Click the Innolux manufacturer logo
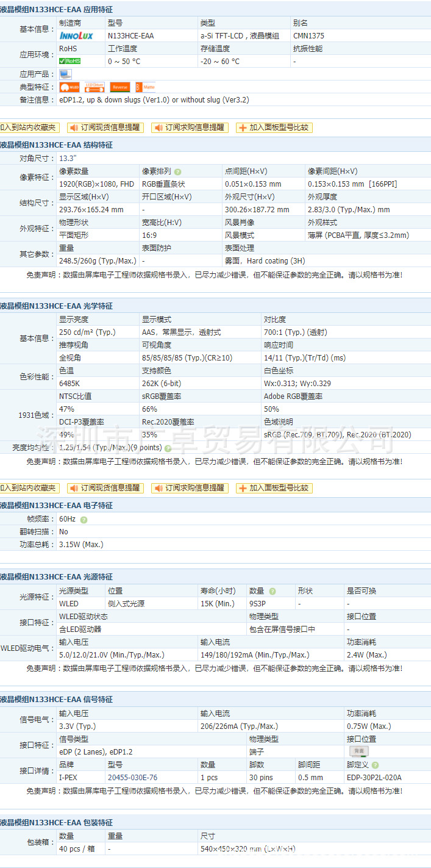This screenshot has width=431, height=868. coord(75,36)
